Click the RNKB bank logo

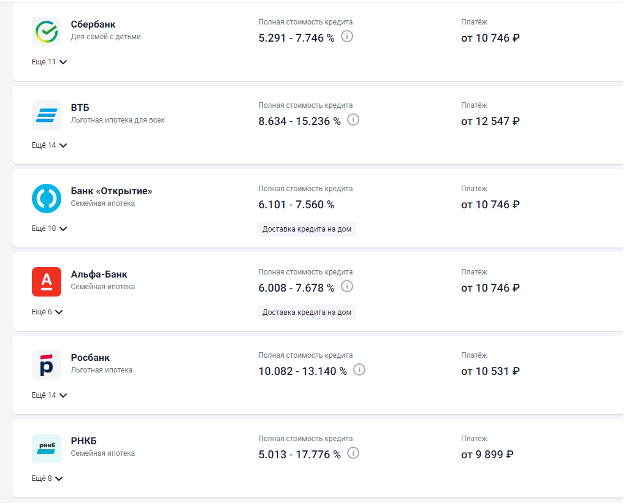coord(47,448)
